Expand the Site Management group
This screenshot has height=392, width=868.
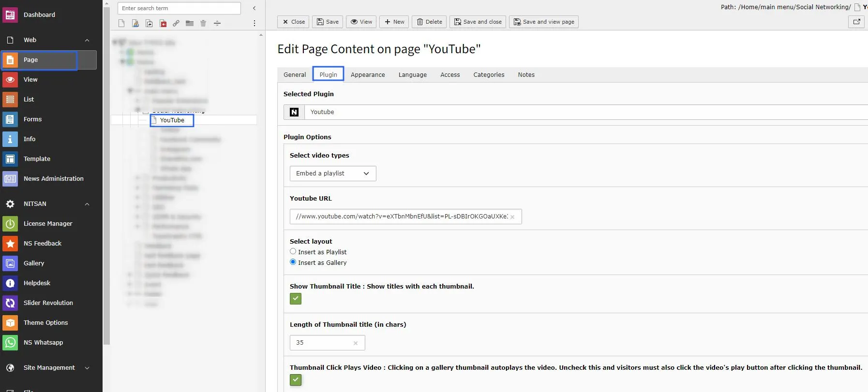[x=87, y=368]
